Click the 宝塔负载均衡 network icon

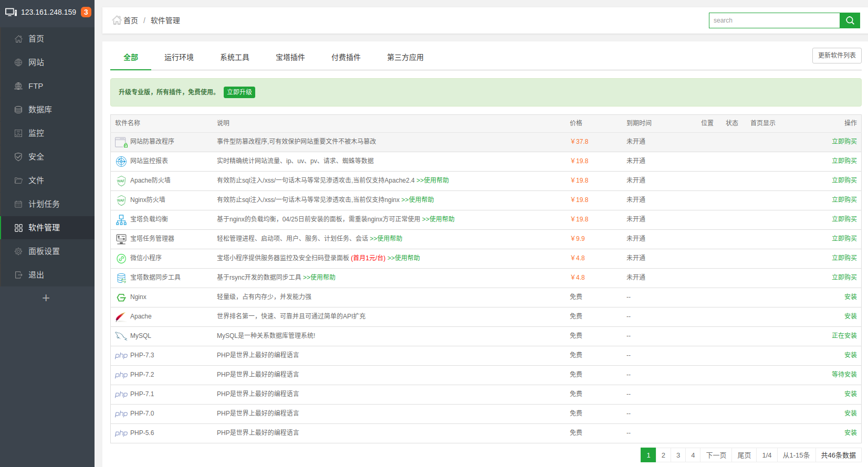pyautogui.click(x=121, y=220)
